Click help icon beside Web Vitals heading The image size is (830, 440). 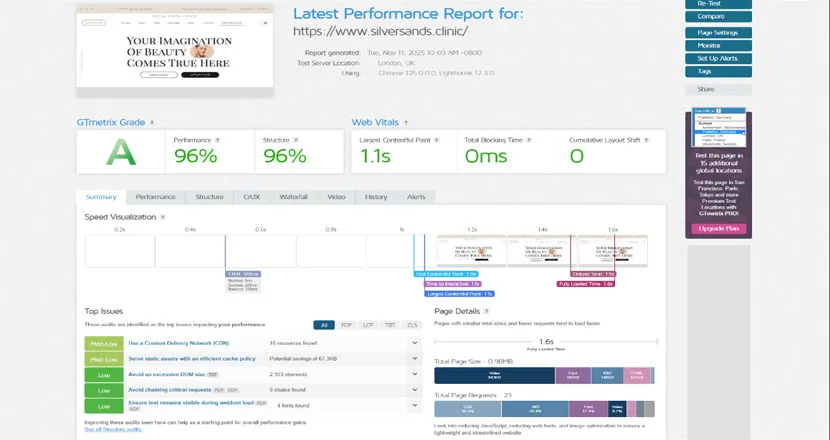click(x=406, y=122)
